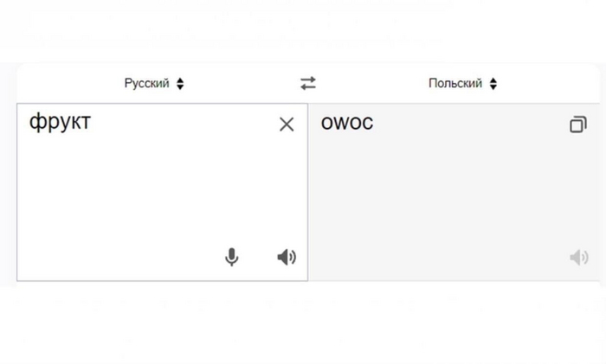Place the cursor right after фрукт
This screenshot has height=364, width=606.
coord(92,122)
